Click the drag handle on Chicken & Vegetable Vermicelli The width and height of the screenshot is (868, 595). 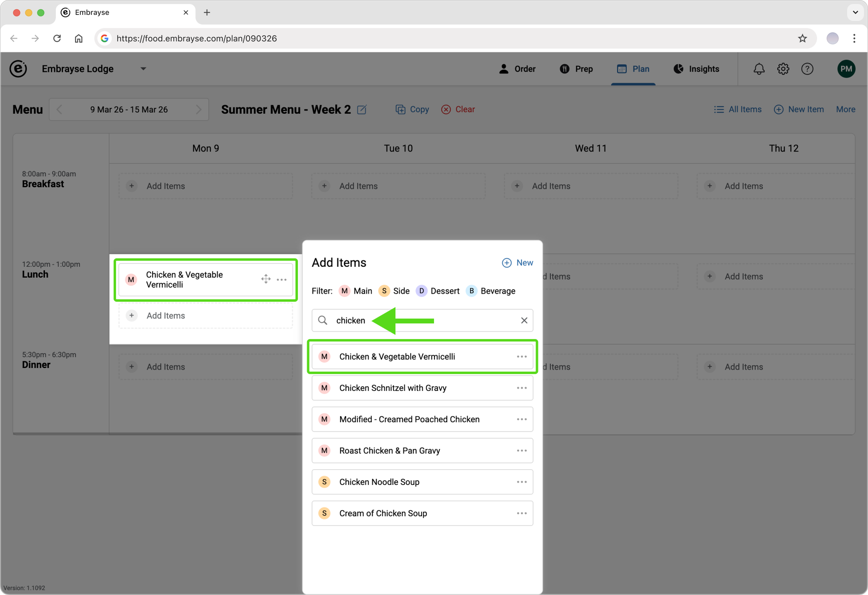[265, 279]
